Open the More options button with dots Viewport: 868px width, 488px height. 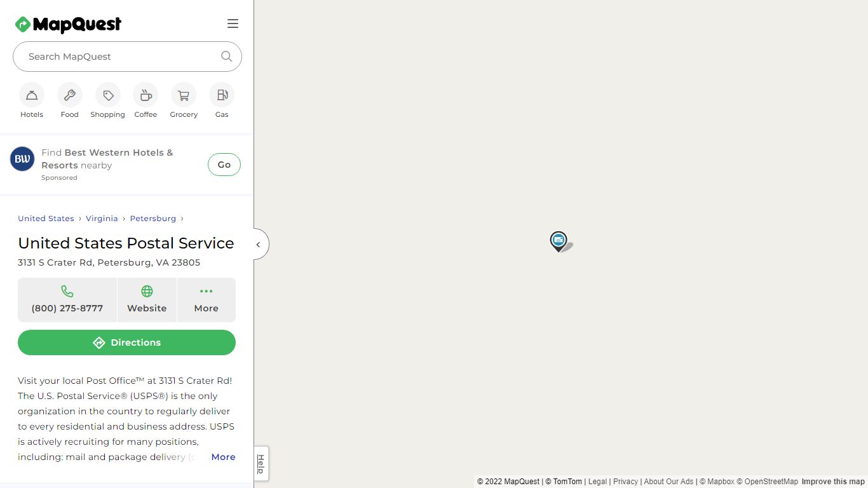207,300
